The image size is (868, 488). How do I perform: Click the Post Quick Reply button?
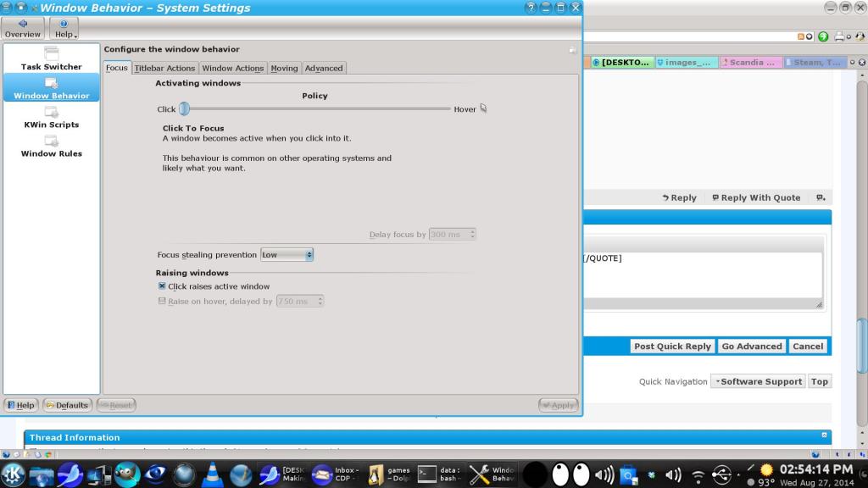click(x=672, y=346)
